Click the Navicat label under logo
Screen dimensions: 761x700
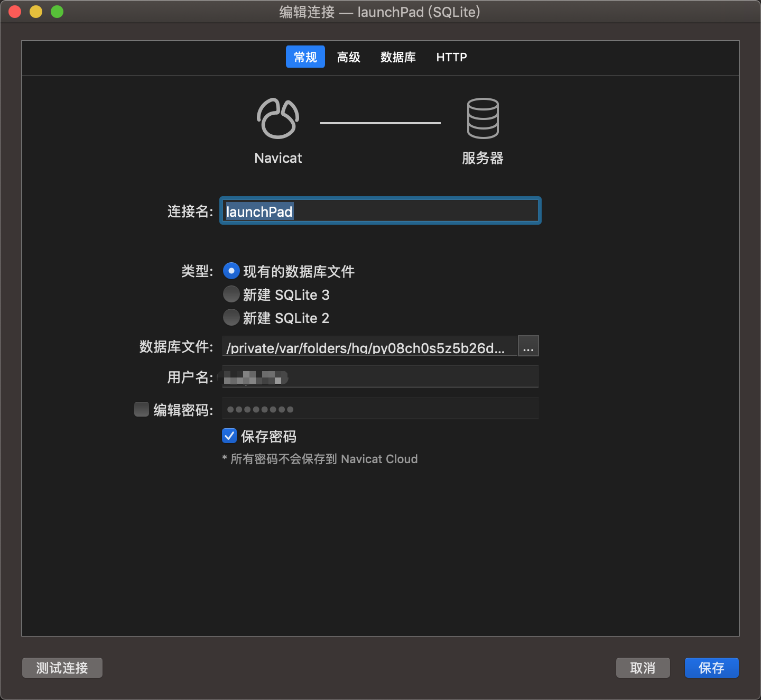point(278,158)
